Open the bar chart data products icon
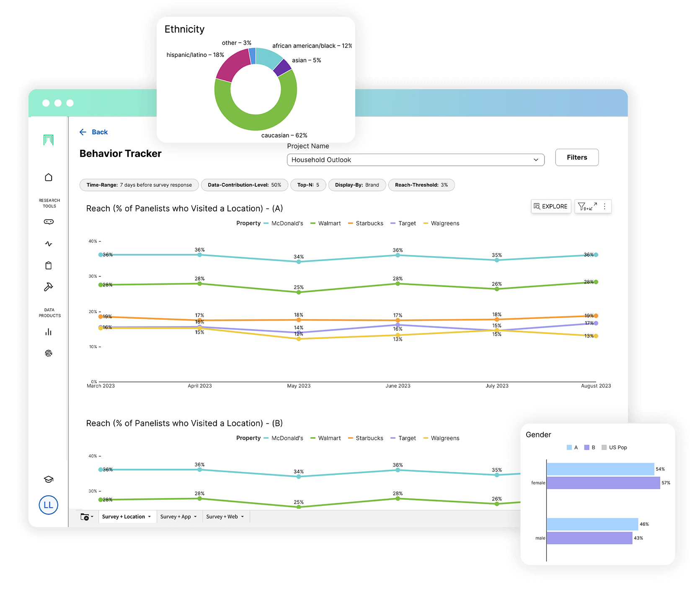Viewport: 700px width, 592px height. tap(49, 332)
